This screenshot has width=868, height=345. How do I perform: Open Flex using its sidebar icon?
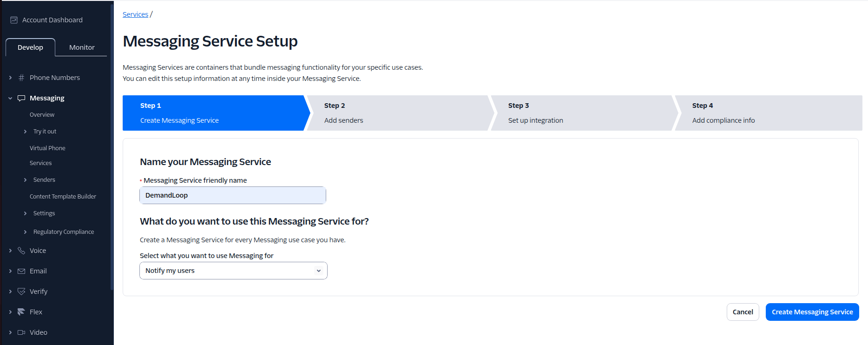click(x=21, y=312)
